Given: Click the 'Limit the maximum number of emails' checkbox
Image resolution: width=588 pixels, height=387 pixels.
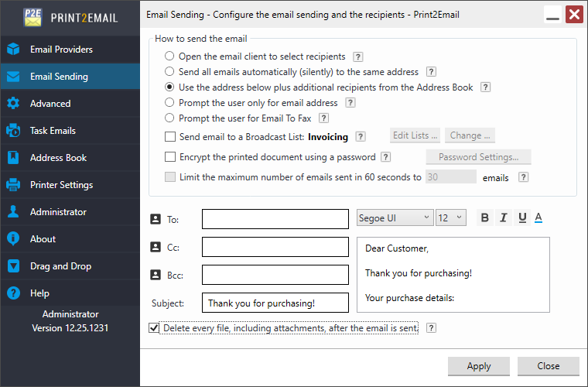Looking at the screenshot, I should point(170,177).
